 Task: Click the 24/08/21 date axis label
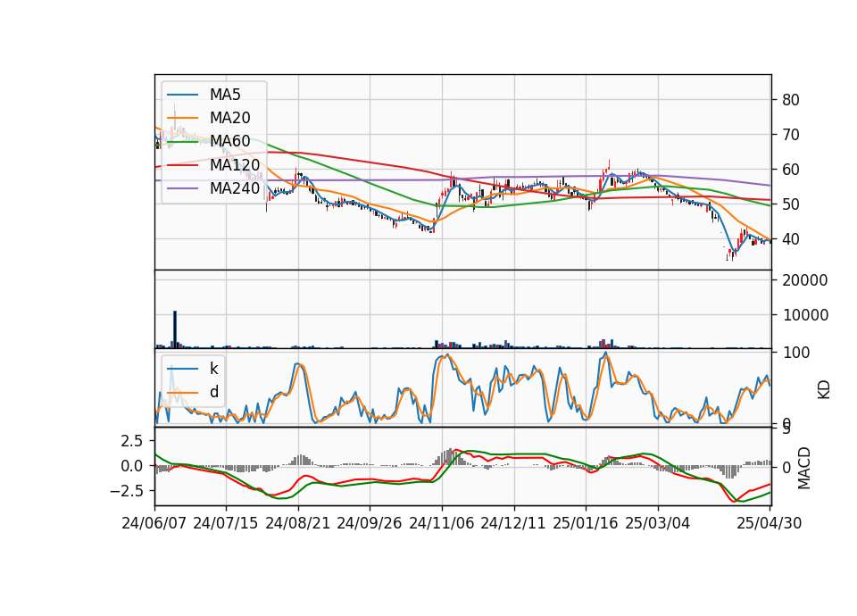point(298,523)
